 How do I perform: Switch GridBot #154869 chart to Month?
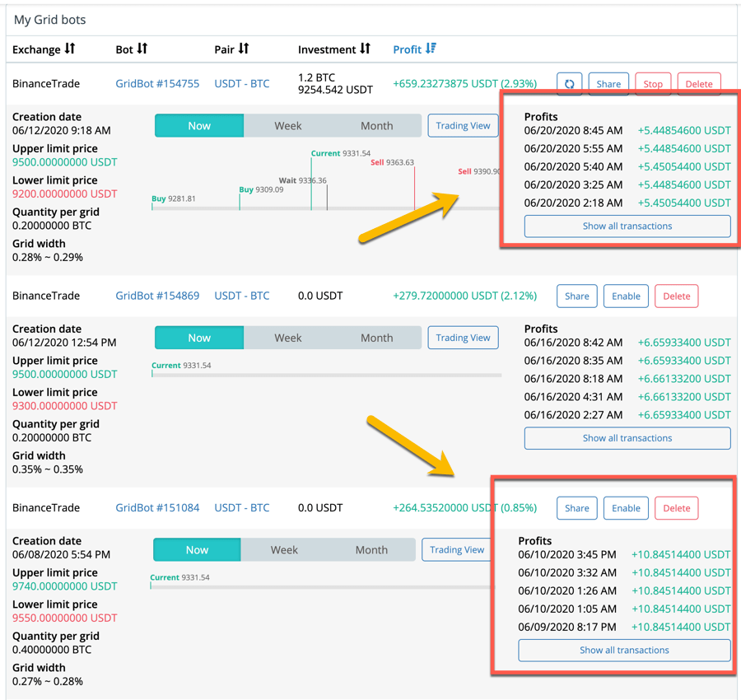(376, 338)
